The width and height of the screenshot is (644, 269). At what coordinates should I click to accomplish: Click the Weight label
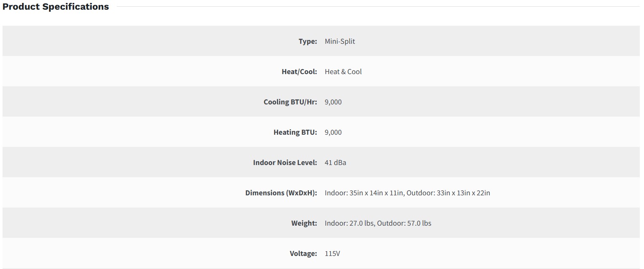[x=304, y=223]
